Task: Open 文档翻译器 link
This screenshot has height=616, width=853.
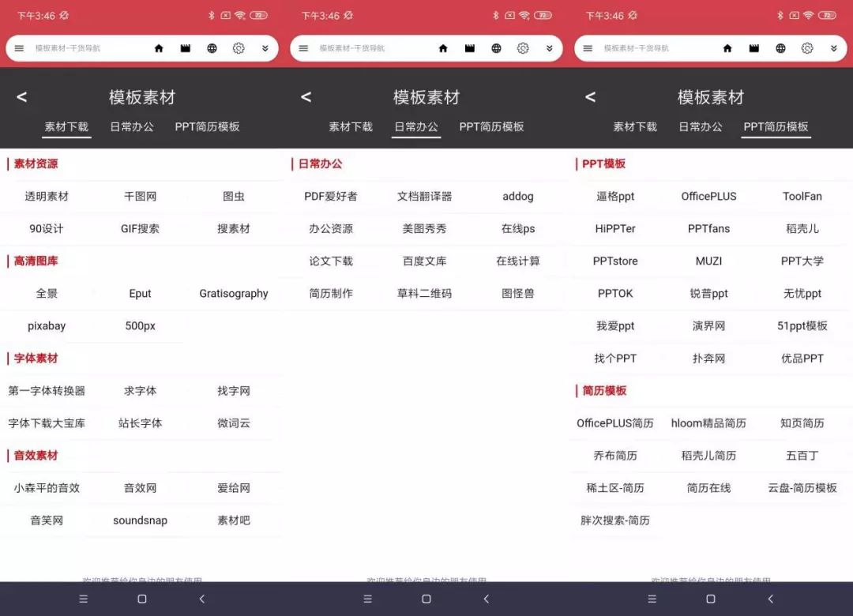Action: coord(424,197)
